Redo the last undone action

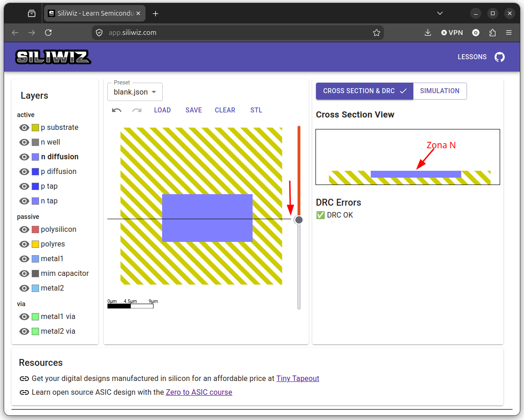point(137,110)
